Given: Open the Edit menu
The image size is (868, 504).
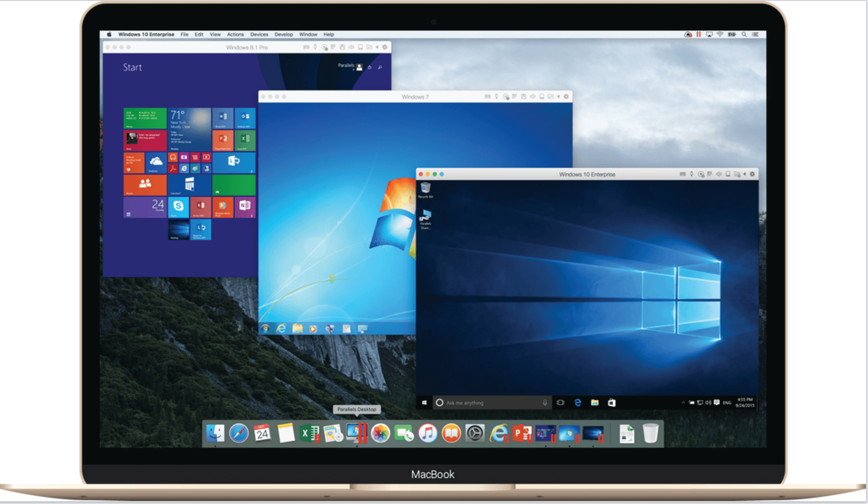Looking at the screenshot, I should 199,35.
